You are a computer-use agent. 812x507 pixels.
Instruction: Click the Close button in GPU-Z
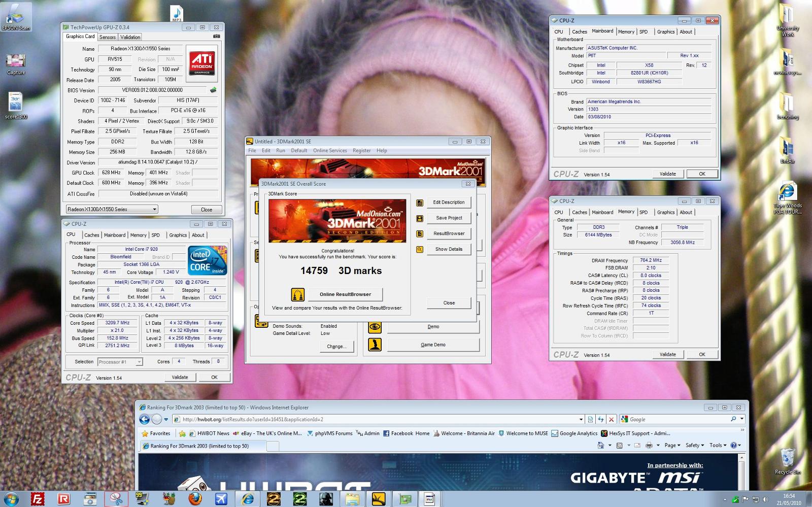coord(207,210)
